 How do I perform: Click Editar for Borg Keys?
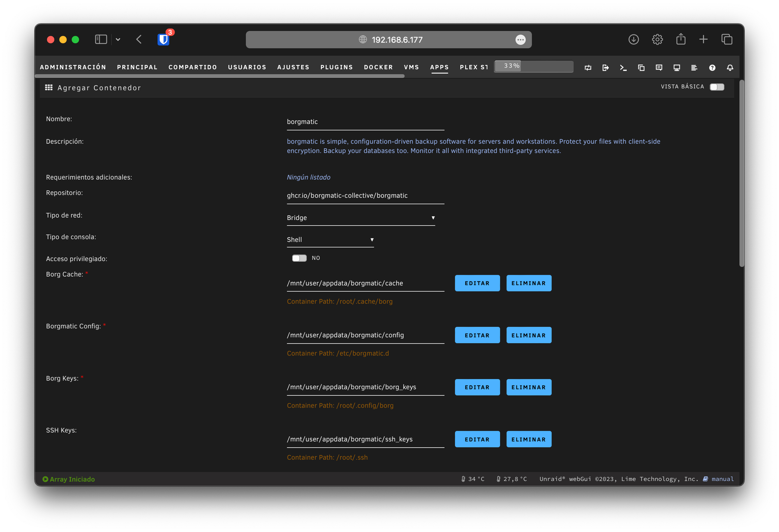click(x=477, y=387)
